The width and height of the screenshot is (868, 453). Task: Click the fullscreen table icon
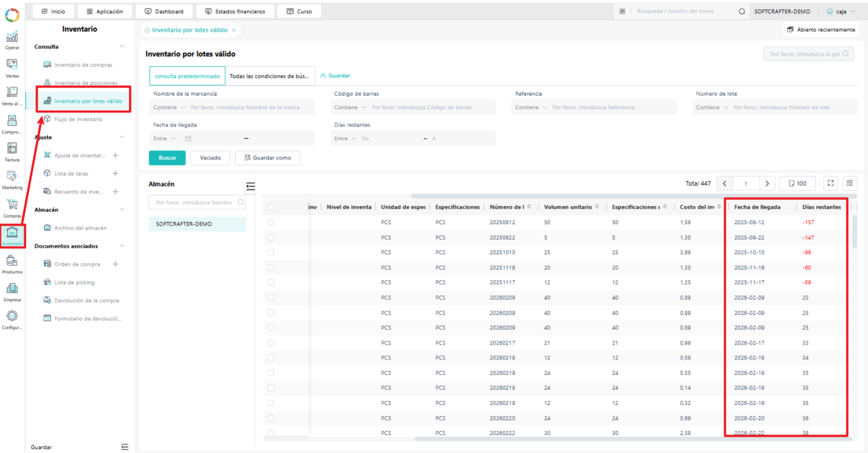830,183
